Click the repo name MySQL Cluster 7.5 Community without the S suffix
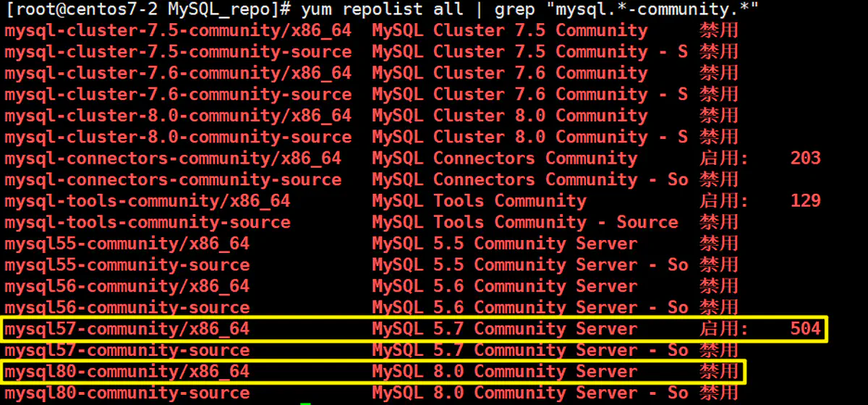The width and height of the screenshot is (868, 405). click(510, 31)
